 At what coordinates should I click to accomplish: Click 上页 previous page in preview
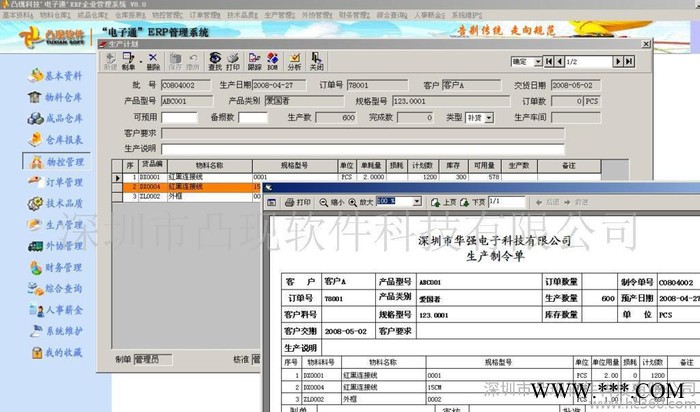(443, 203)
